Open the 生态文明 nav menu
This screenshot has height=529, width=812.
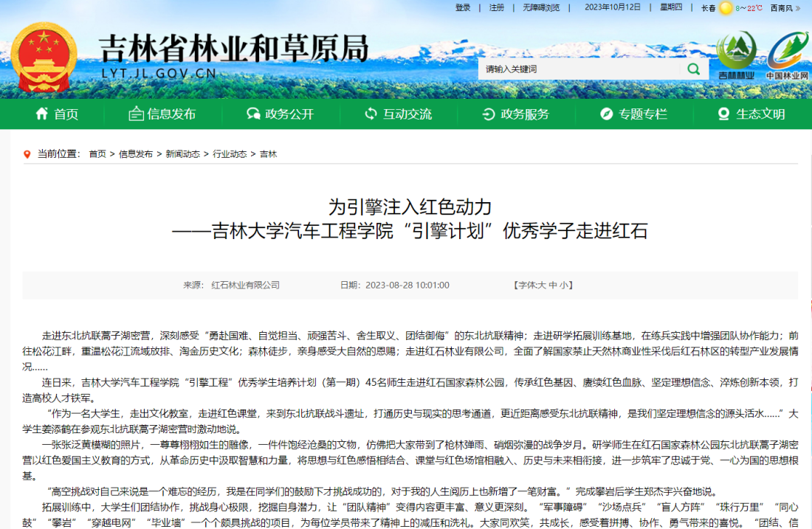(x=751, y=114)
